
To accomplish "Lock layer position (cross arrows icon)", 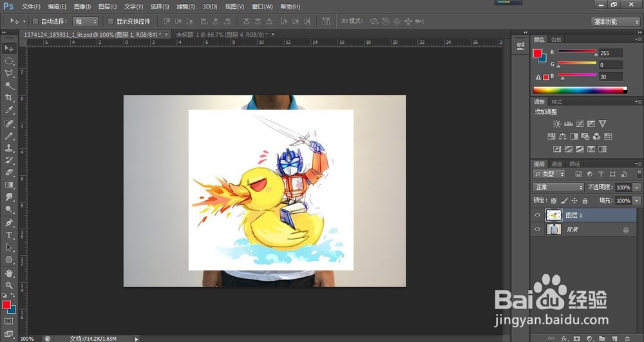I will [x=574, y=200].
